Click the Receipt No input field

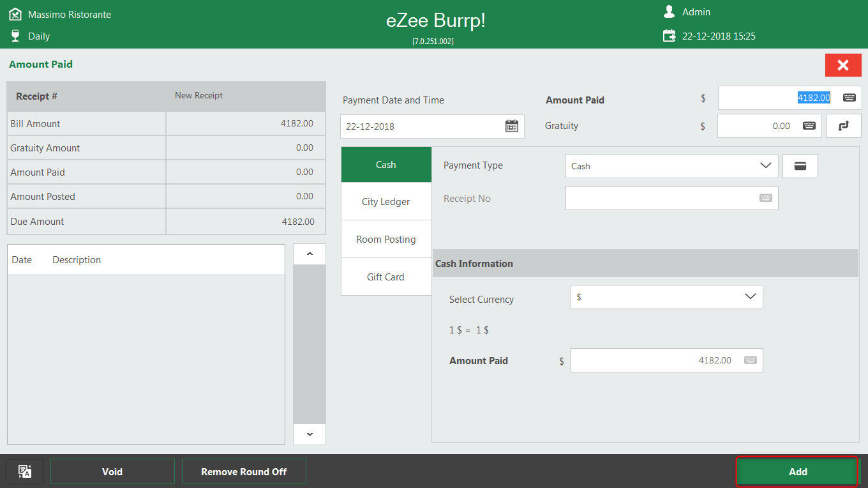(671, 198)
